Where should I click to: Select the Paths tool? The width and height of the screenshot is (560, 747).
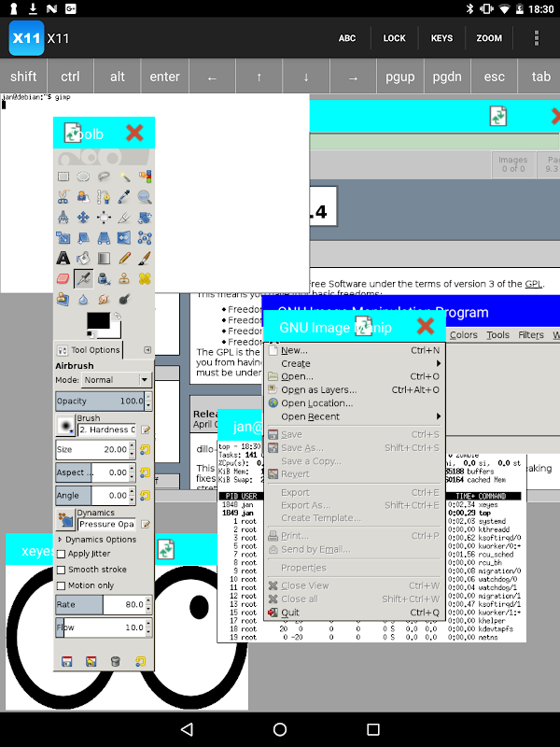tap(104, 197)
